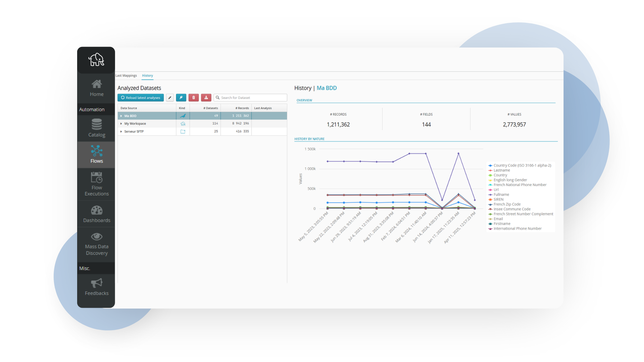The image size is (644, 362).
Task: Toggle Lastname series in legend
Action: [499, 170]
